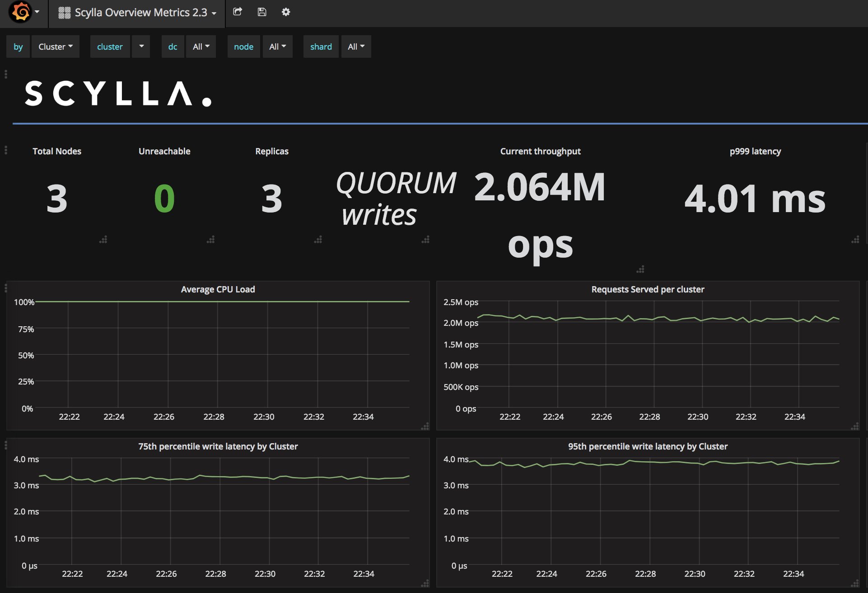The height and width of the screenshot is (593, 868).
Task: Open row menu dots beside Average CPU Load
Action: pos(6,287)
